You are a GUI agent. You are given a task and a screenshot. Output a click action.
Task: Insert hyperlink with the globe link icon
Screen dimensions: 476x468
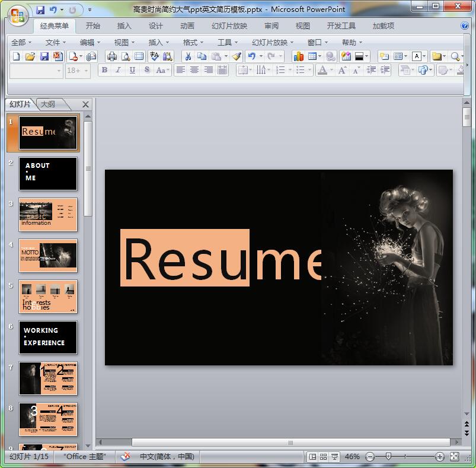point(330,56)
